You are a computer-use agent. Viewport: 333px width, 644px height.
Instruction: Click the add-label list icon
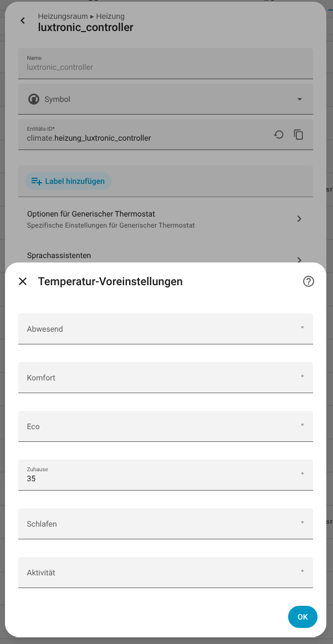[37, 181]
